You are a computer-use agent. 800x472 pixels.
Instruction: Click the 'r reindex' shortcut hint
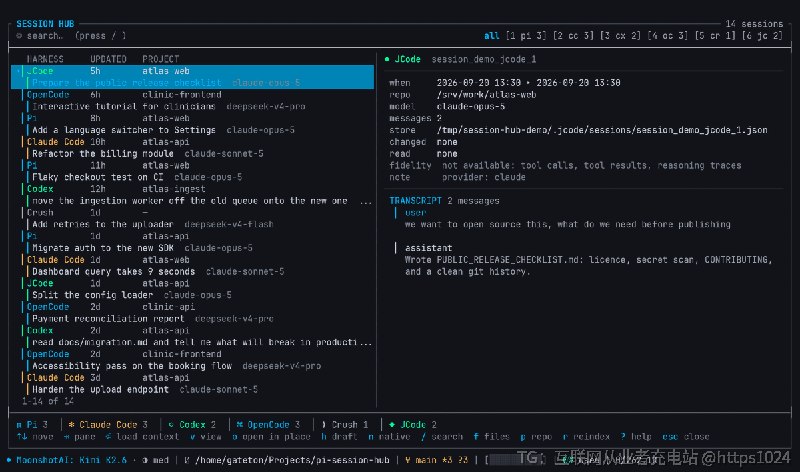586,437
